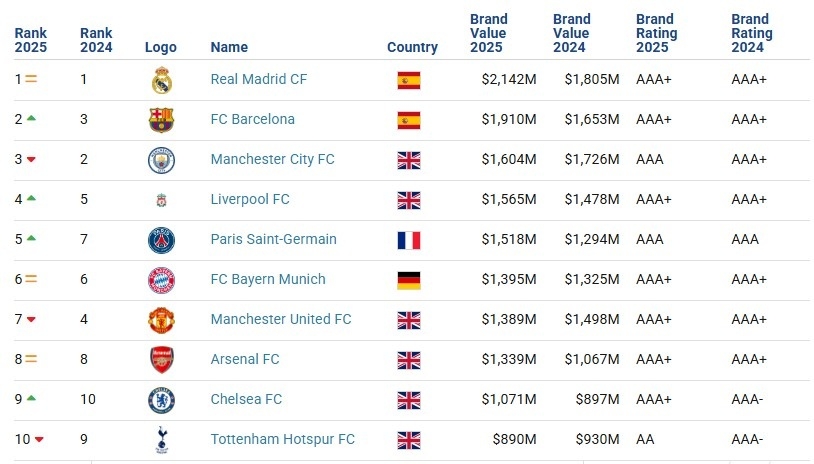Sort by the Rank 2025 column header
The height and width of the screenshot is (464, 814).
[x=31, y=40]
